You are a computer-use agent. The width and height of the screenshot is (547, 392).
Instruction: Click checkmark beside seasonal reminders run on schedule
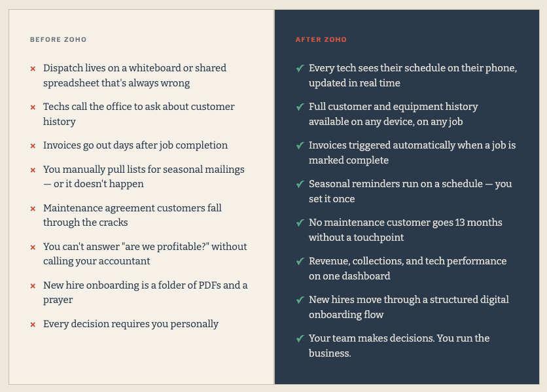pos(300,184)
